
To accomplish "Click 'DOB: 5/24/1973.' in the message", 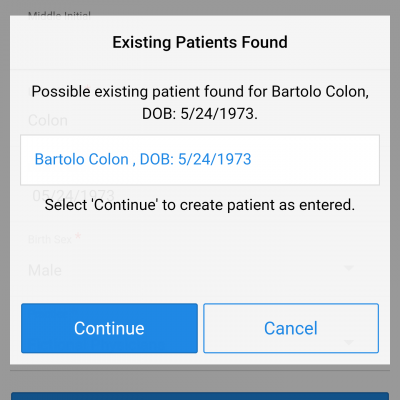I will [x=200, y=114].
